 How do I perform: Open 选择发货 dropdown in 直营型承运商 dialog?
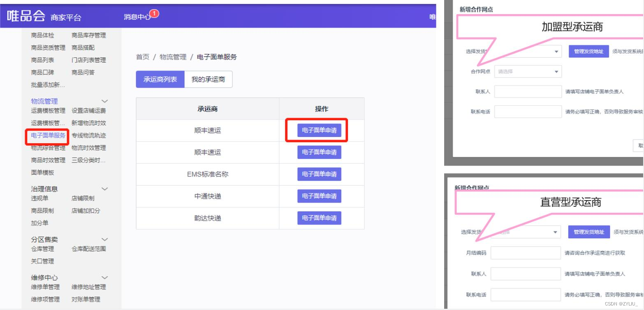point(526,232)
